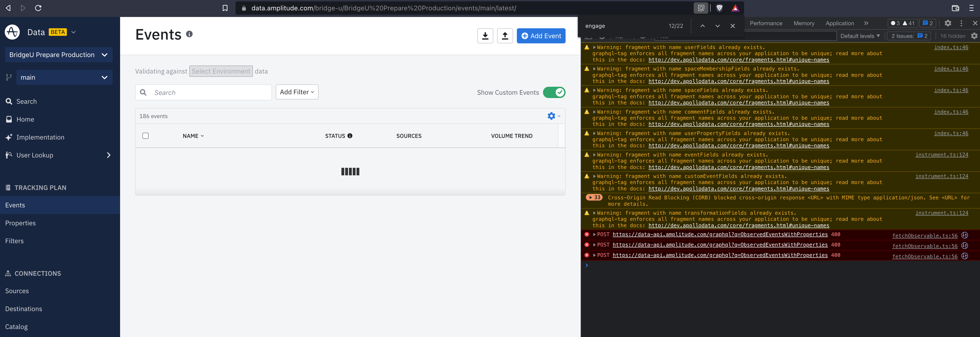Switch to the Performance DevTools tab
980x337 pixels.
[766, 23]
